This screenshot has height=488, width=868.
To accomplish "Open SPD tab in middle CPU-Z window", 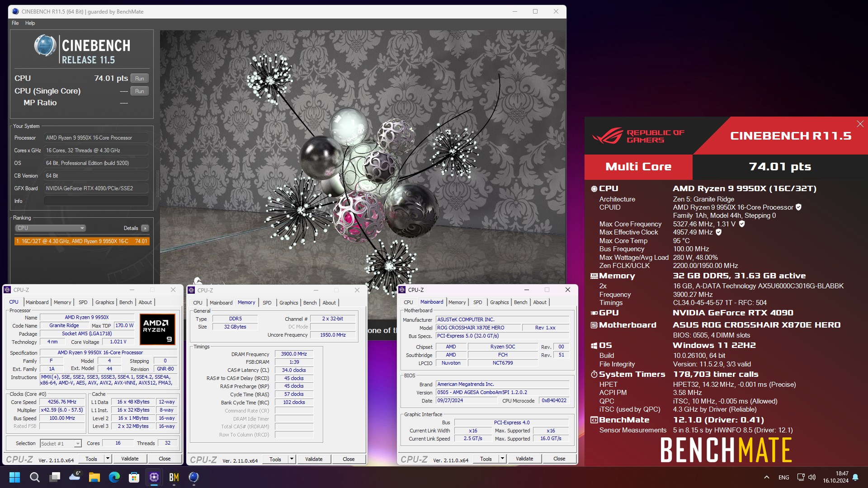I will click(x=267, y=303).
